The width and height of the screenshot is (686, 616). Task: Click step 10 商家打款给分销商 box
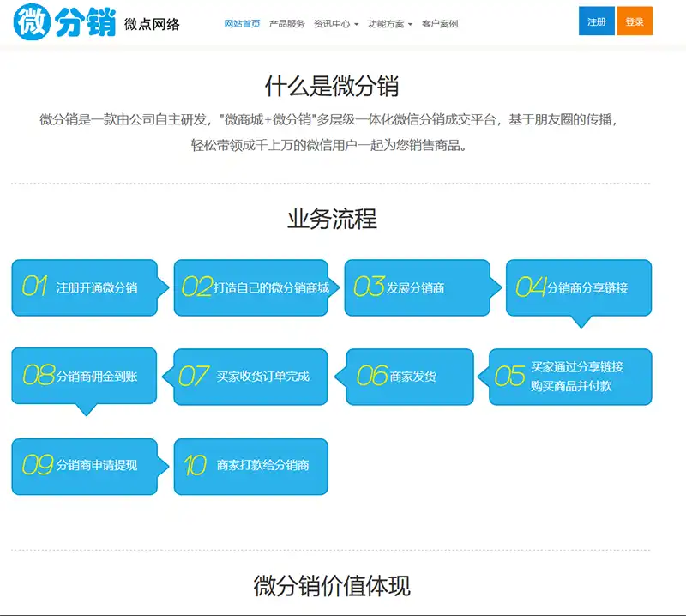(x=250, y=466)
